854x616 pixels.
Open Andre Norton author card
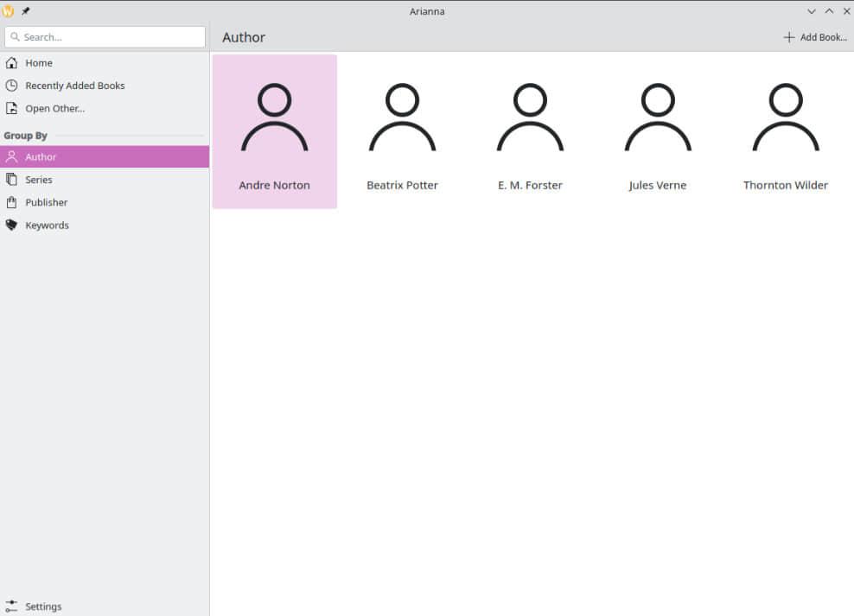point(274,131)
